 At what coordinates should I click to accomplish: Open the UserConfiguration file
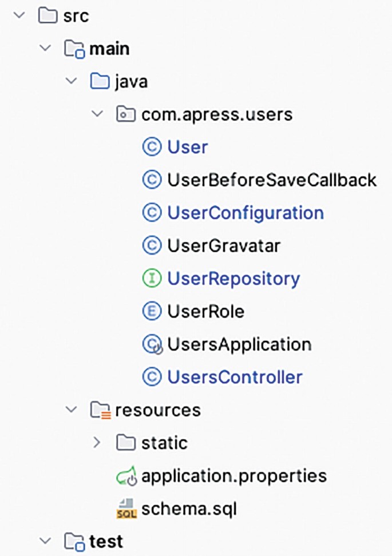pyautogui.click(x=245, y=212)
